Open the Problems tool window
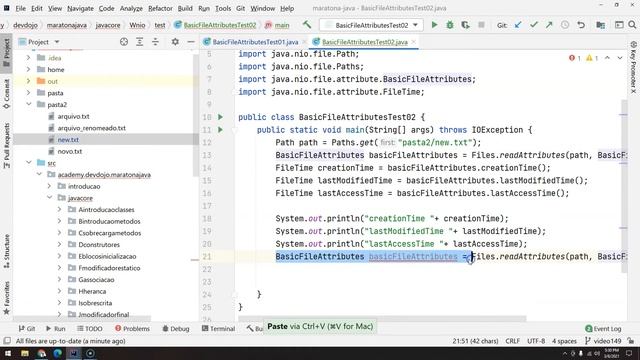The image size is (640, 360). 132,329
